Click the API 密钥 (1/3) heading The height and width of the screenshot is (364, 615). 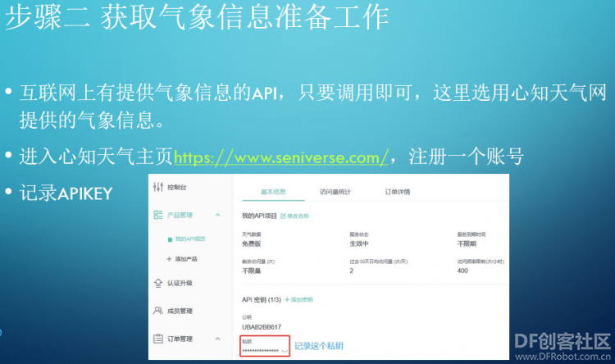pyautogui.click(x=262, y=300)
